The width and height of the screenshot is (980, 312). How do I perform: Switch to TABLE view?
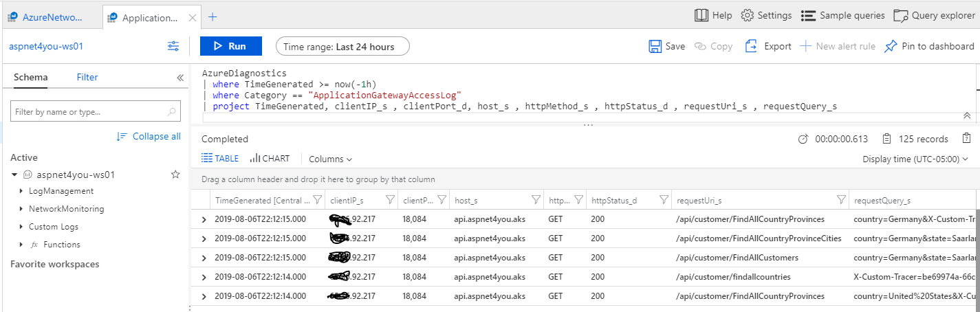(x=220, y=158)
